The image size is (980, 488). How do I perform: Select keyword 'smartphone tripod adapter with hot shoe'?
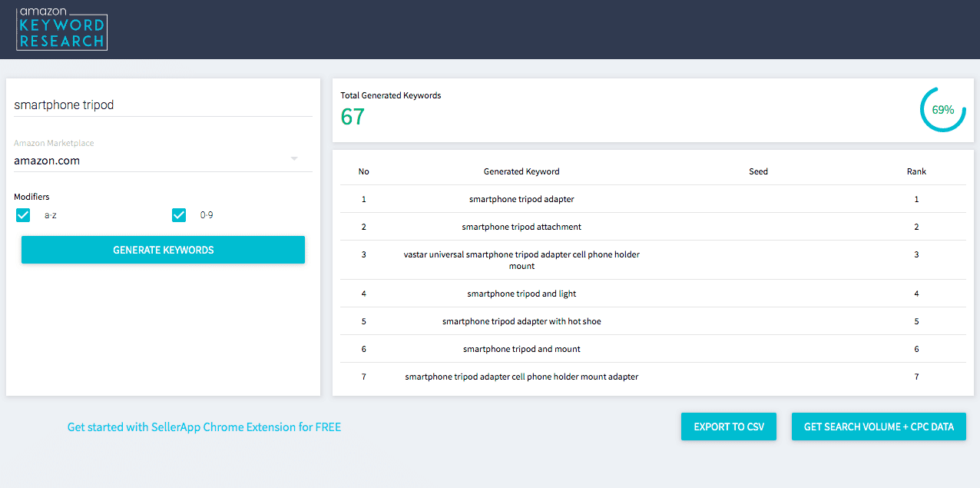pyautogui.click(x=521, y=321)
